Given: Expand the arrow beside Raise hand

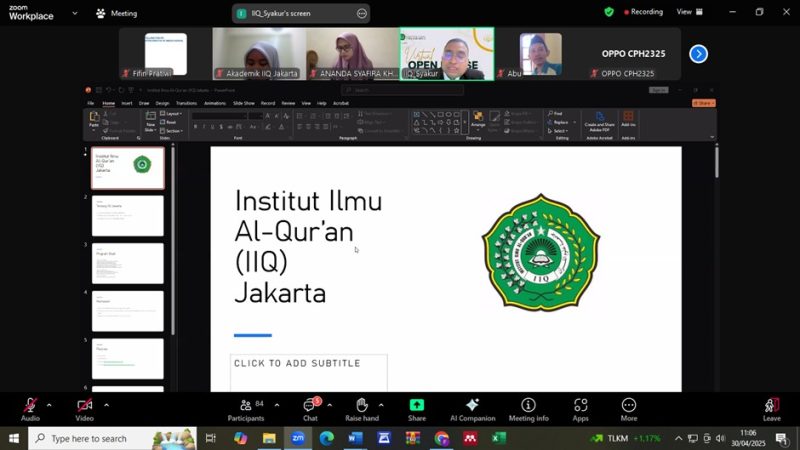Looking at the screenshot, I should pos(381,405).
